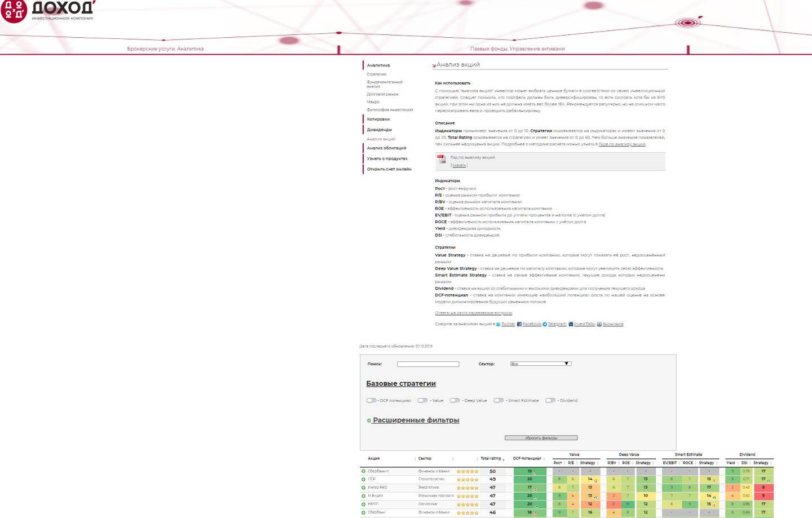This screenshot has width=812, height=518.
Task: Expand the Сбербанк-п row details
Action: [364, 471]
